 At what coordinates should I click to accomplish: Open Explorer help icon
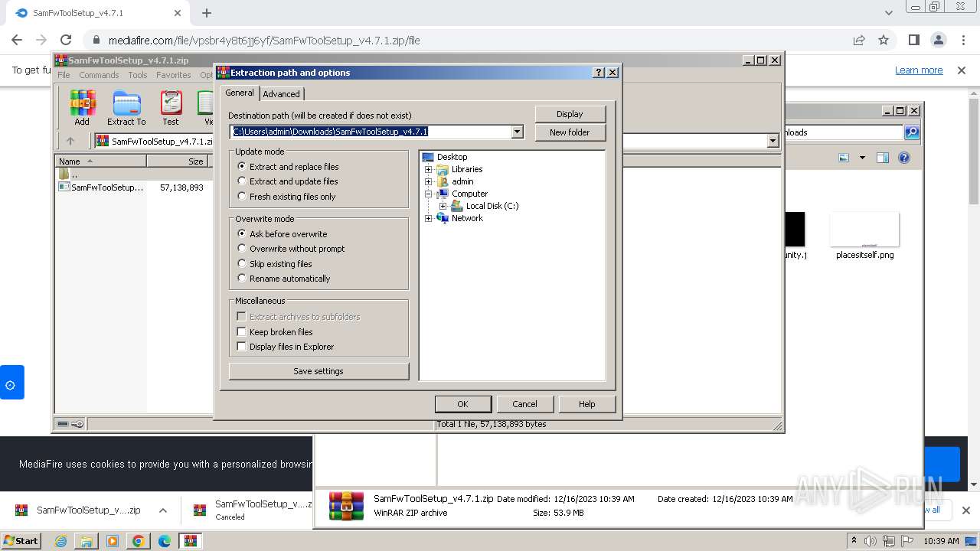904,158
